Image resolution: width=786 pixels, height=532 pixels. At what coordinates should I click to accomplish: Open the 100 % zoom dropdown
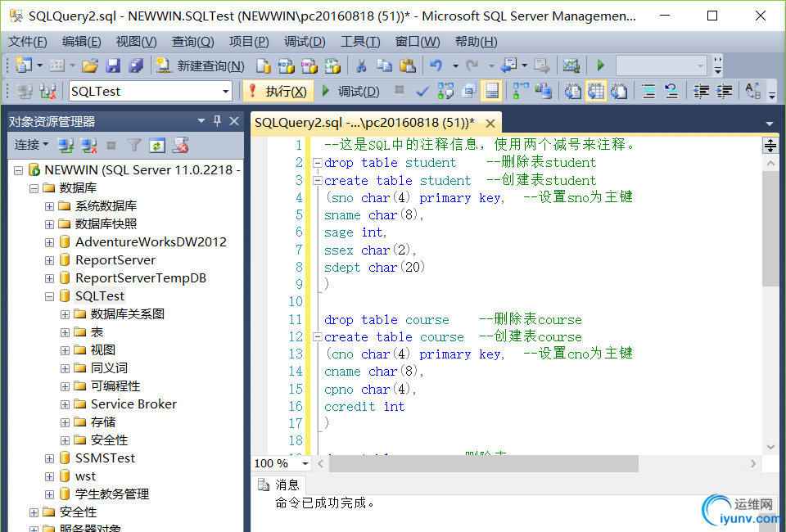click(x=305, y=463)
